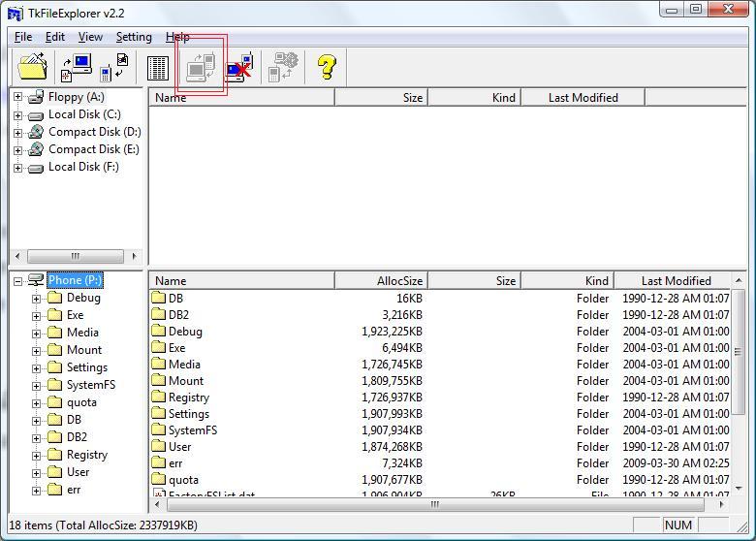This screenshot has width=756, height=541.
Task: Sort the phone file list by Last Modified
Action: click(x=673, y=280)
